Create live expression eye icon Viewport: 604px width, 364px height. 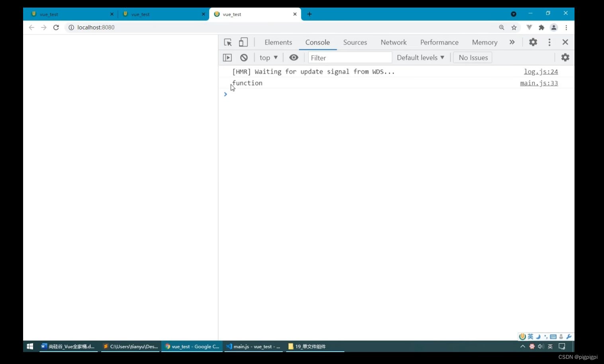[294, 57]
